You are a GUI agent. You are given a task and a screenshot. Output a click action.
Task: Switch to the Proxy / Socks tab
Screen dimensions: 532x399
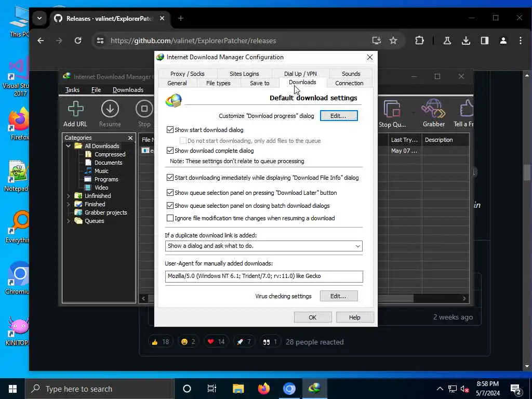pyautogui.click(x=187, y=74)
